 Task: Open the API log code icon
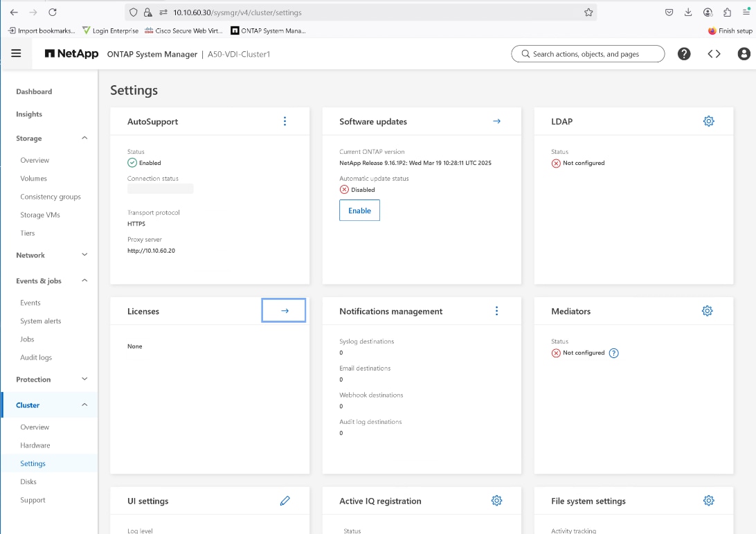[x=714, y=54]
